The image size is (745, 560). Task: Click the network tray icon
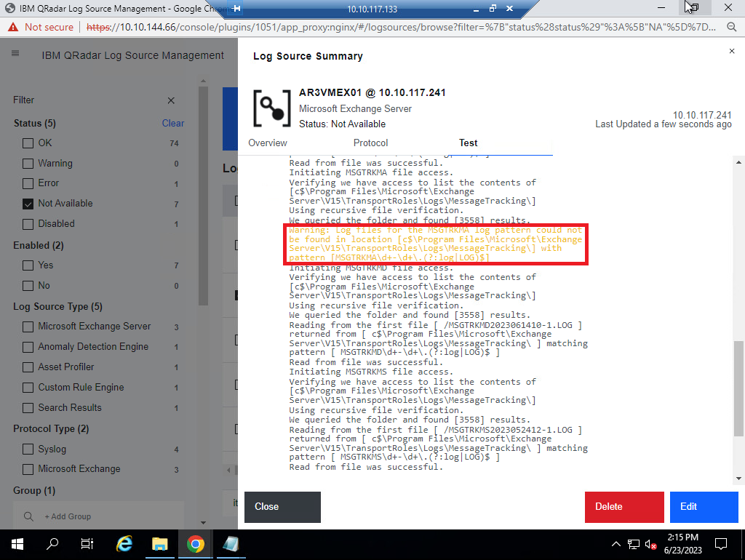(x=634, y=544)
